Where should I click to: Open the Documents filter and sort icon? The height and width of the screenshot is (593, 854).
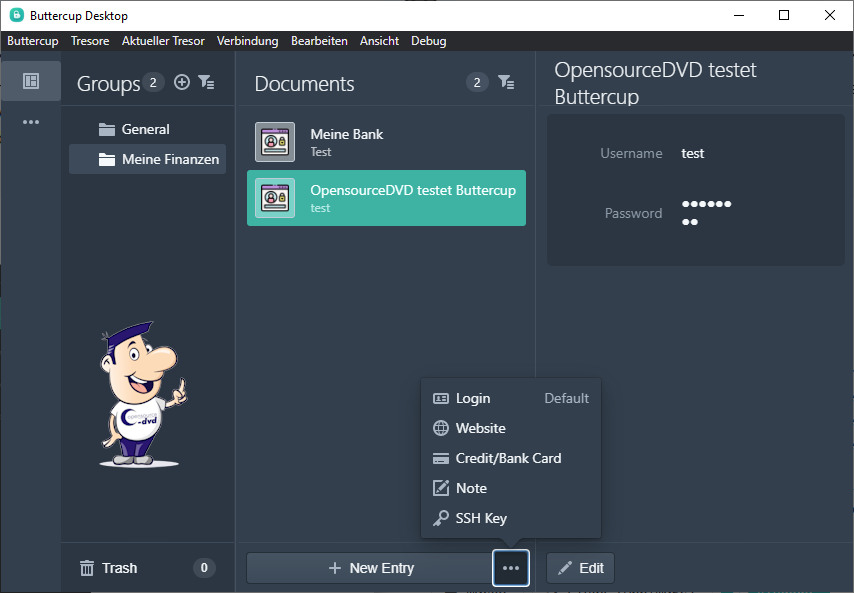[506, 83]
